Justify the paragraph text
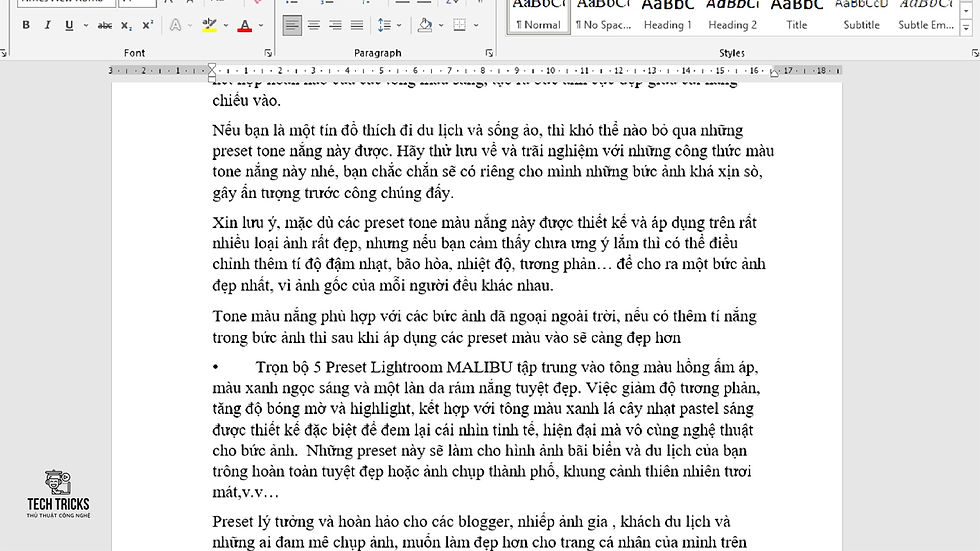 (x=357, y=25)
